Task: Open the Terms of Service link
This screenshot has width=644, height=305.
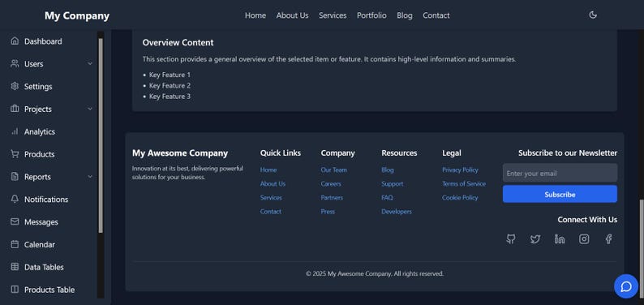Action: click(464, 184)
